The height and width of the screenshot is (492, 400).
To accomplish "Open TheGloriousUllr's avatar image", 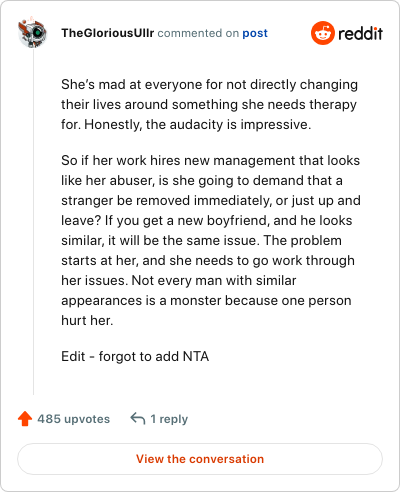I will [x=33, y=33].
